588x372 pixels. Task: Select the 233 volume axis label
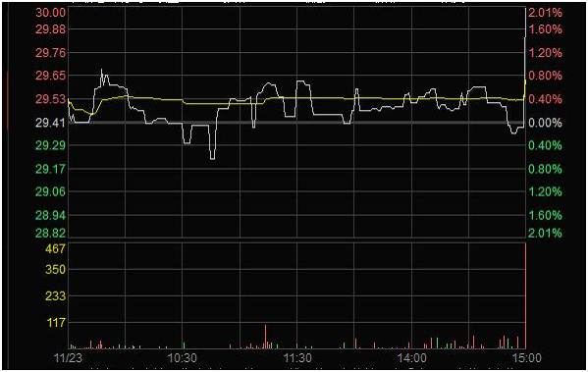(56, 296)
